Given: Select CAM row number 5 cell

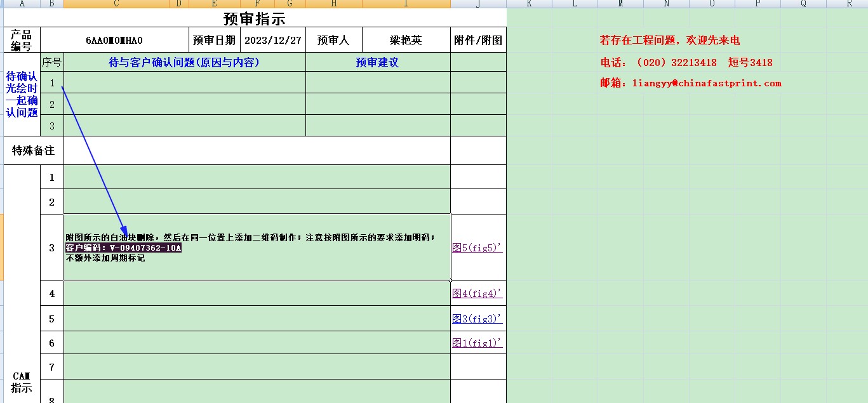Looking at the screenshot, I should (52, 319).
